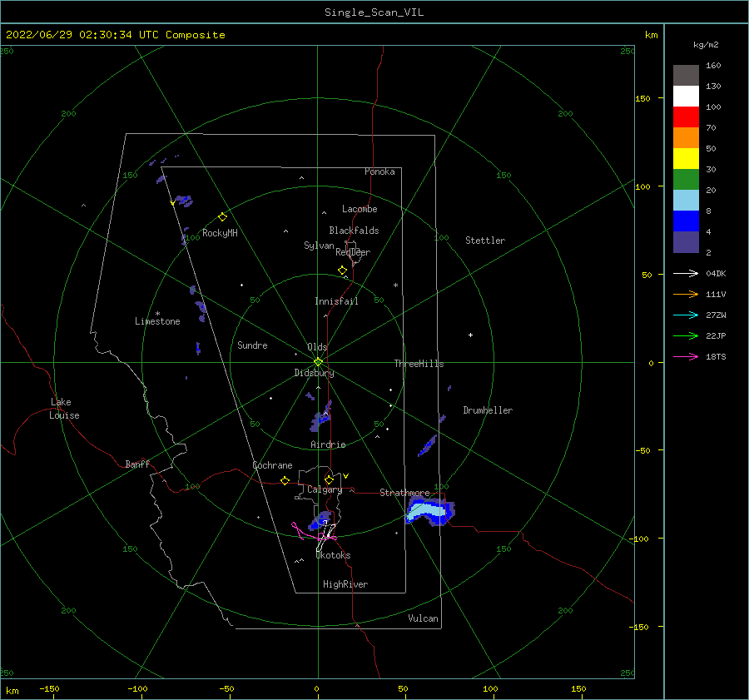Click the Sylvan label
749x700 pixels.
point(319,246)
